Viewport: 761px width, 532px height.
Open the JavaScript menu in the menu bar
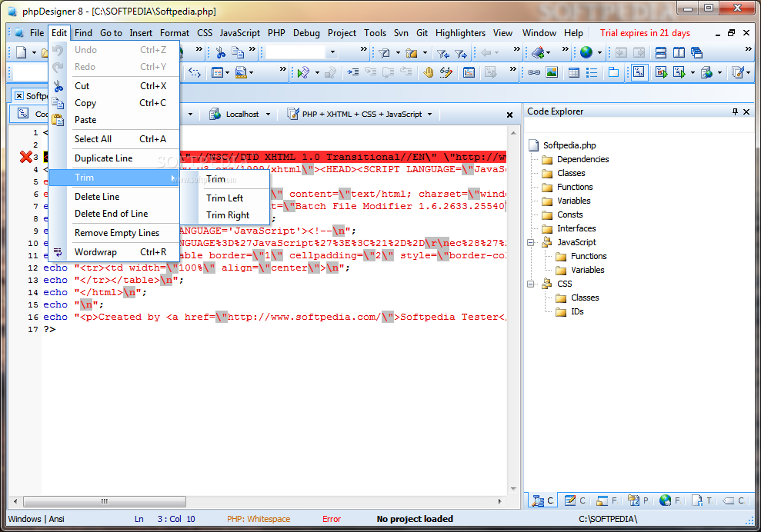click(240, 33)
